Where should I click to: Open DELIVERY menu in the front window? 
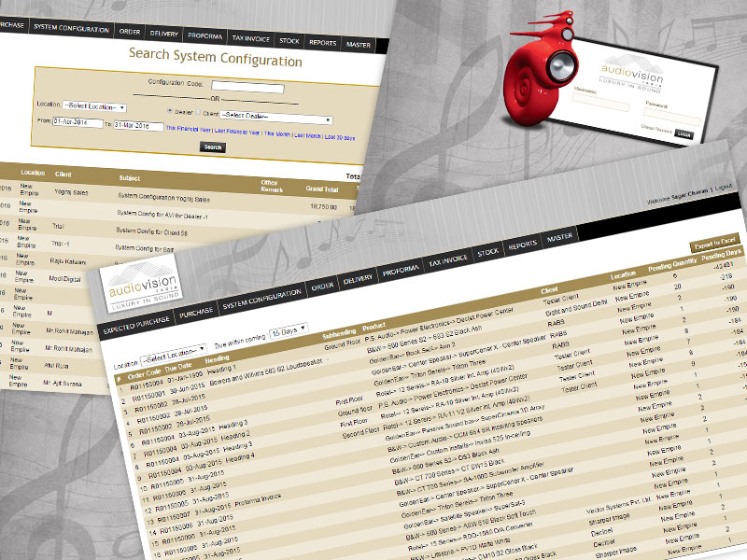point(358,280)
